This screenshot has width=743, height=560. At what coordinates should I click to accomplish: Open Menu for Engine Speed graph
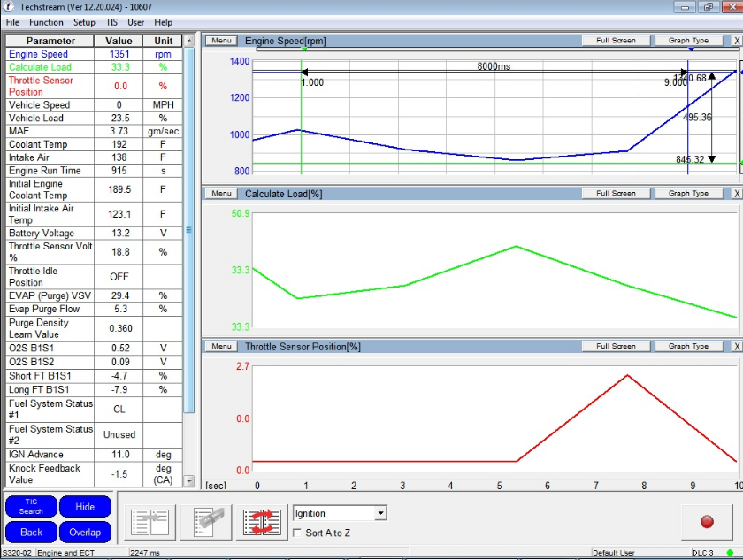tap(221, 41)
